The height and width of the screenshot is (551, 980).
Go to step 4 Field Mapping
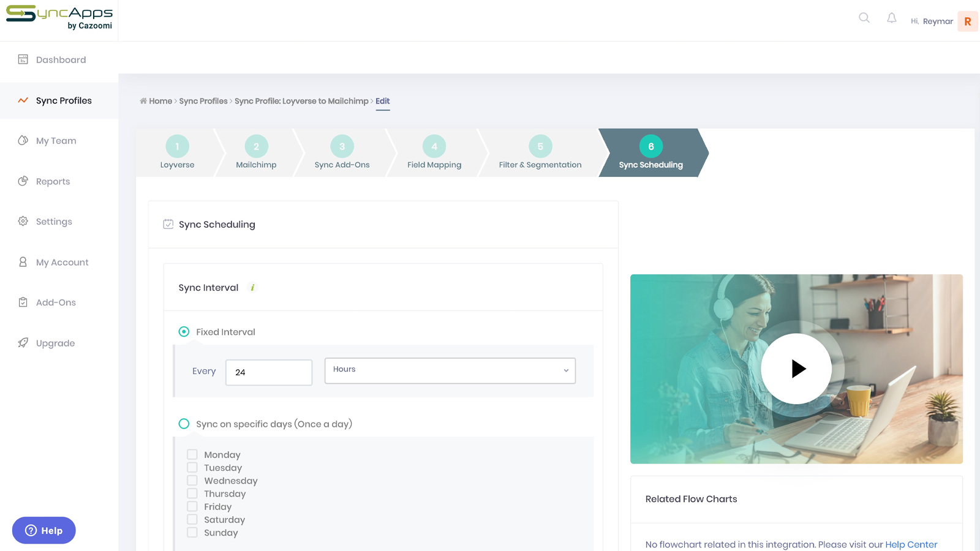434,152
